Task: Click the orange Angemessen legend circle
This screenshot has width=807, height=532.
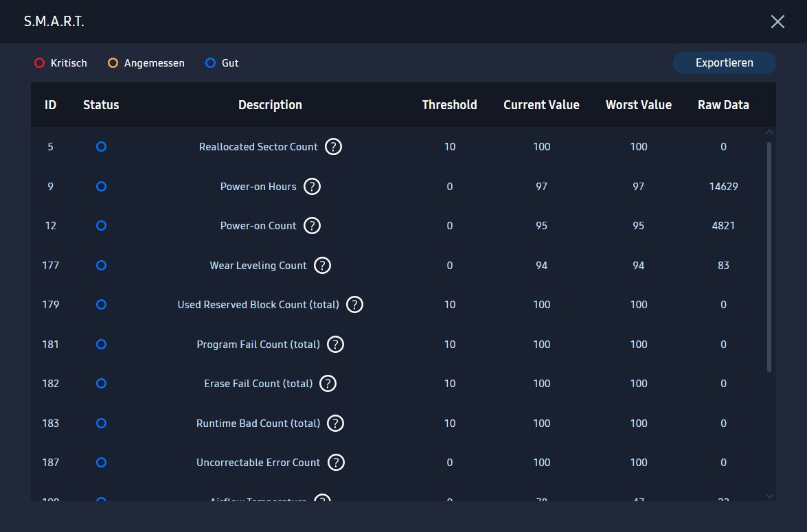Action: pyautogui.click(x=113, y=62)
